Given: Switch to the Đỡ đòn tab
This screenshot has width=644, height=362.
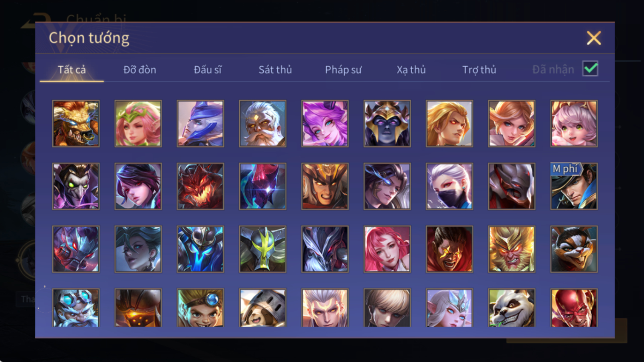Looking at the screenshot, I should (140, 70).
